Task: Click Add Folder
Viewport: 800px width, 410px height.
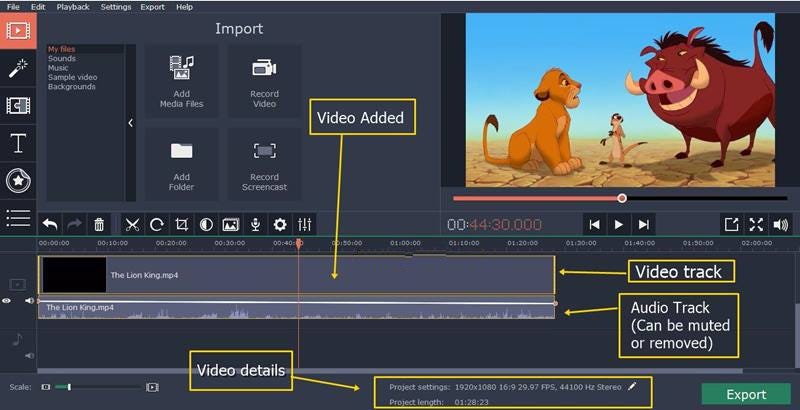Action: pyautogui.click(x=181, y=164)
